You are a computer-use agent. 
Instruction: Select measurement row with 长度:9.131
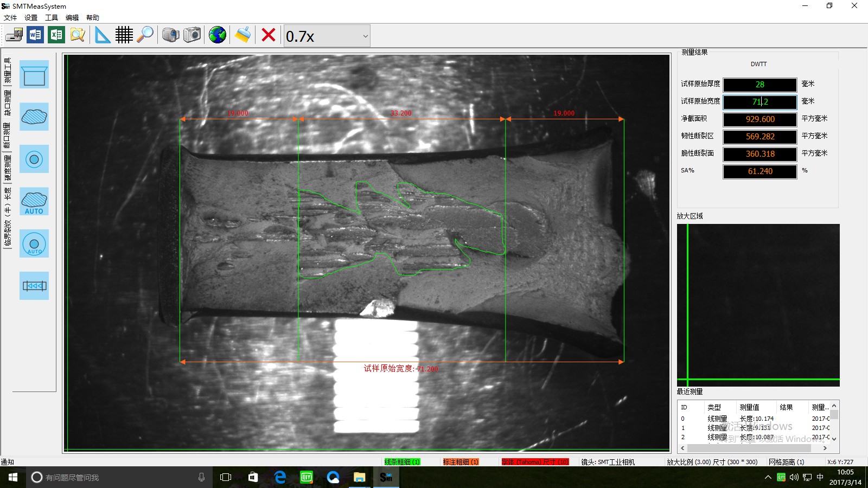pos(754,428)
